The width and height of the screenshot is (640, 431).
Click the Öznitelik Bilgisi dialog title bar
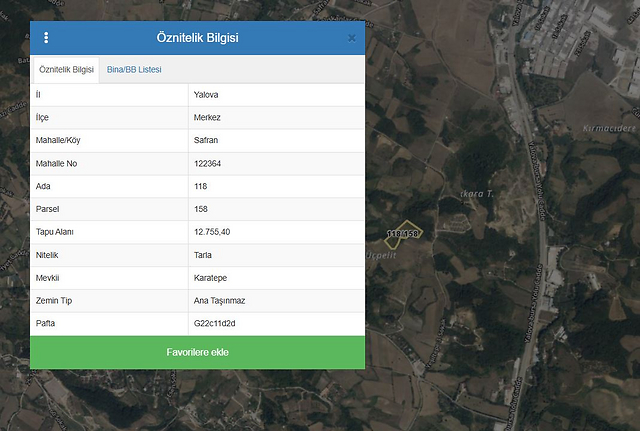pyautogui.click(x=197, y=38)
